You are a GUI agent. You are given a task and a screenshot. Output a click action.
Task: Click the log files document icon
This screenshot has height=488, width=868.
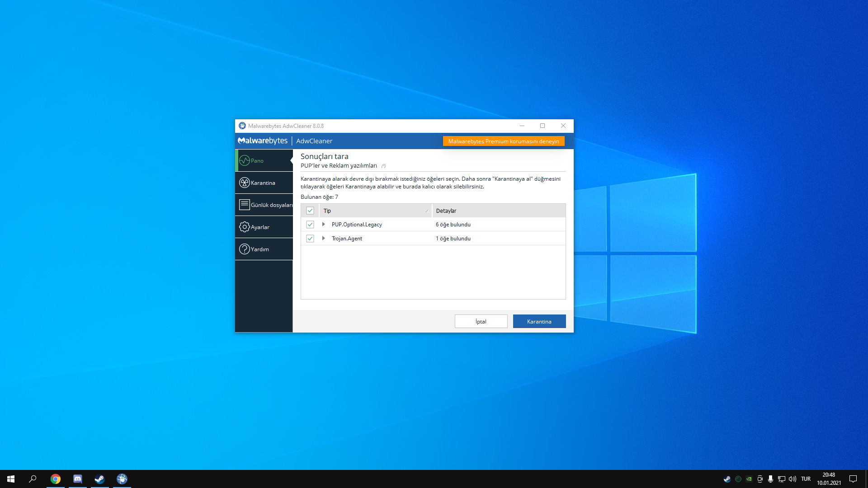coord(245,205)
